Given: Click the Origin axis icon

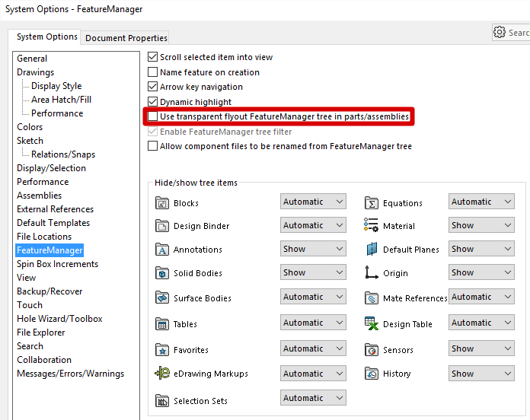Looking at the screenshot, I should [x=372, y=272].
